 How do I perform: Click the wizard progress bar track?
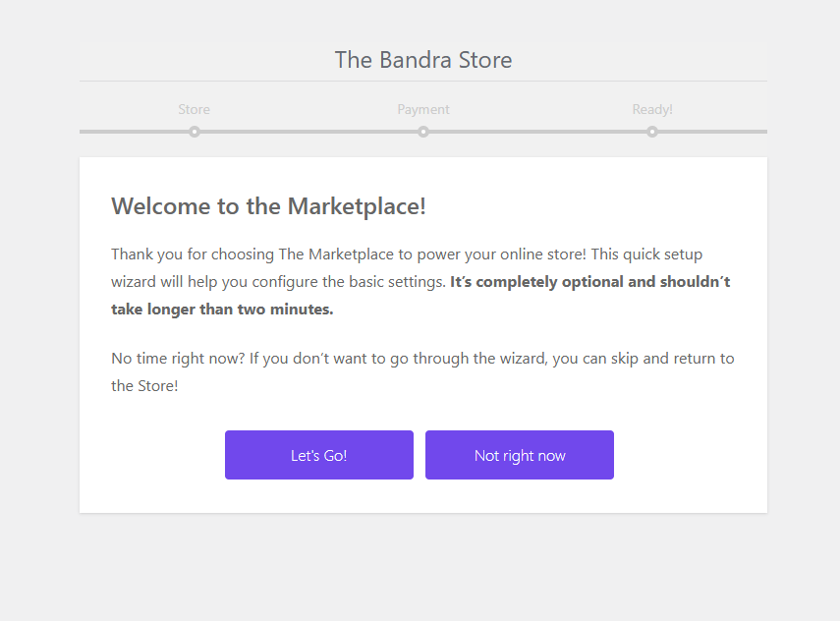[305, 131]
